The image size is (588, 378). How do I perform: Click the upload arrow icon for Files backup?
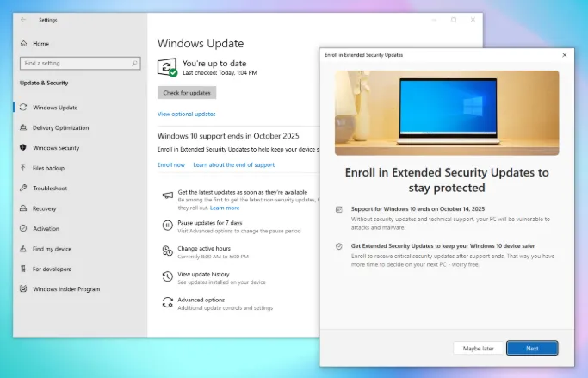(x=23, y=168)
